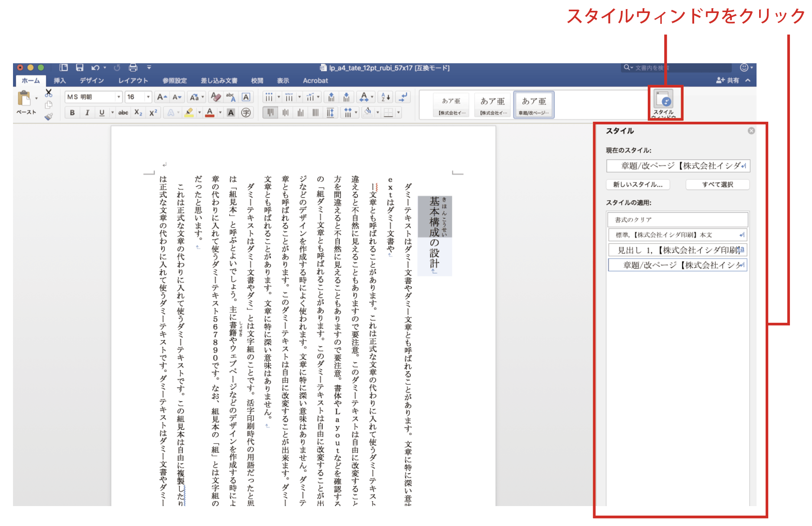Apply the 見出し 1 style in list
Screen dimensions: 812x526
[x=678, y=250]
